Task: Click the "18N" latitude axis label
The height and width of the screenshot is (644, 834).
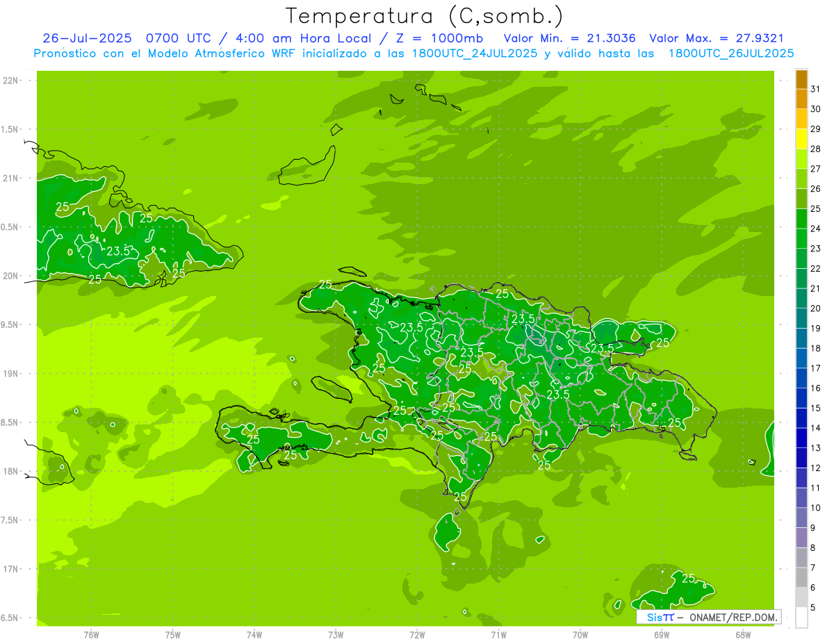Action: point(11,472)
